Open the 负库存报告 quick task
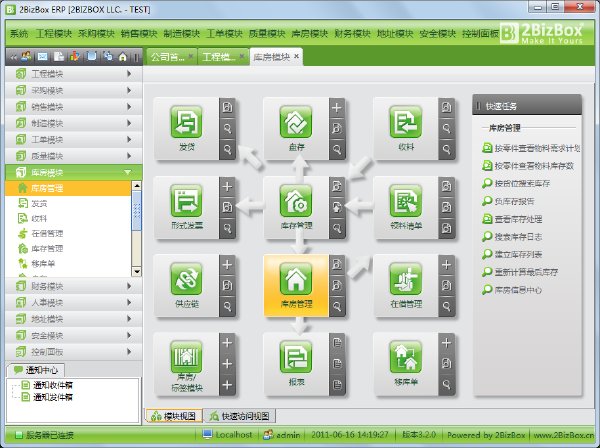Viewport: 600px width, 448px height. coord(508,201)
